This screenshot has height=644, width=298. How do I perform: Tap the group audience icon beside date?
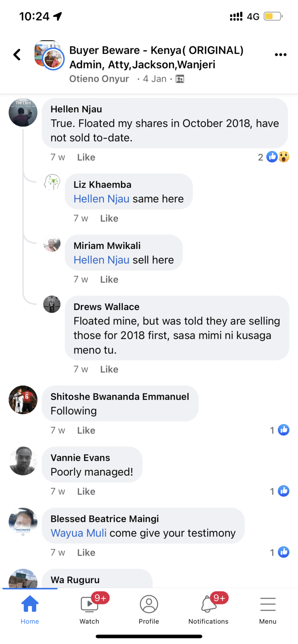180,79
